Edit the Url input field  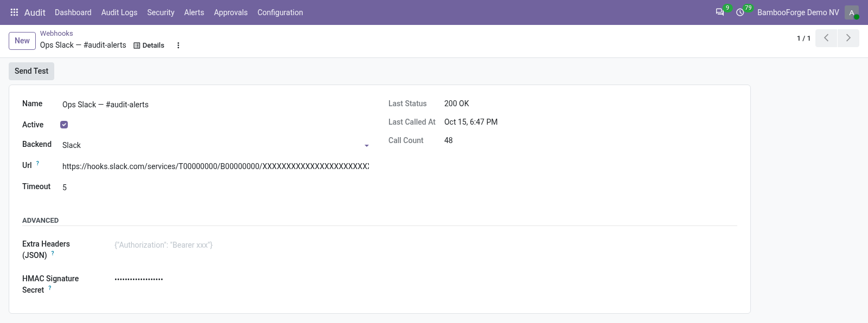click(215, 166)
